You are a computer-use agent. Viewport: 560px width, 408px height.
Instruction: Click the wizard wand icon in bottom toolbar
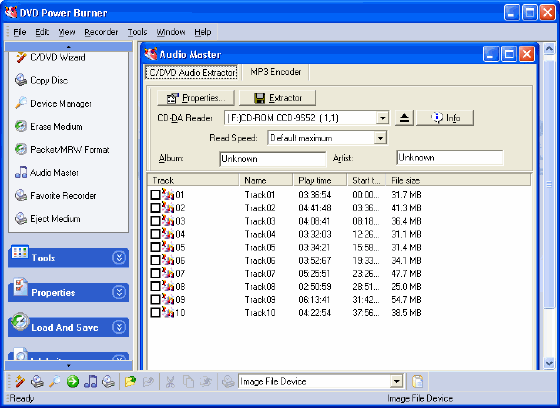coord(20,382)
